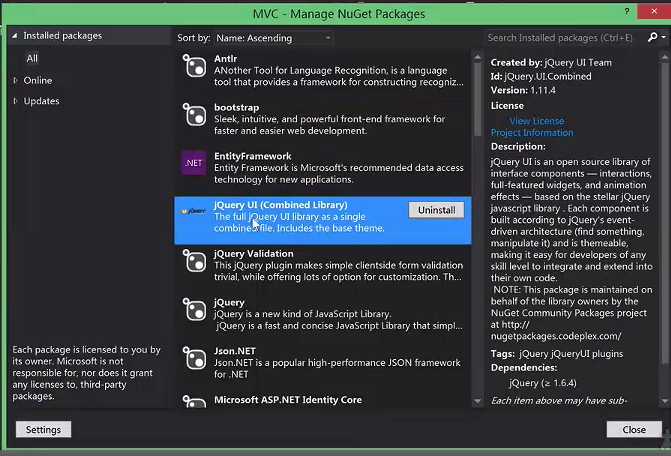Click the search magnifier icon
The width and height of the screenshot is (671, 456).
(652, 37)
